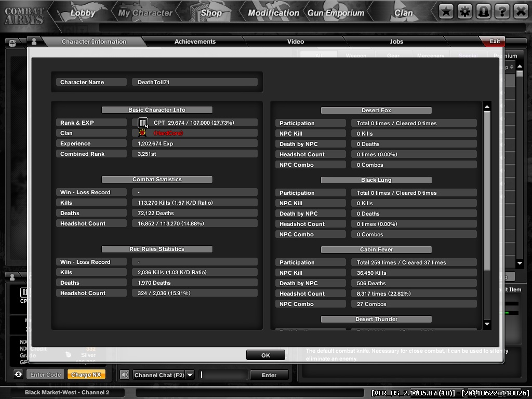Click the Cabin Fever header
532x399 pixels.
pos(376,249)
